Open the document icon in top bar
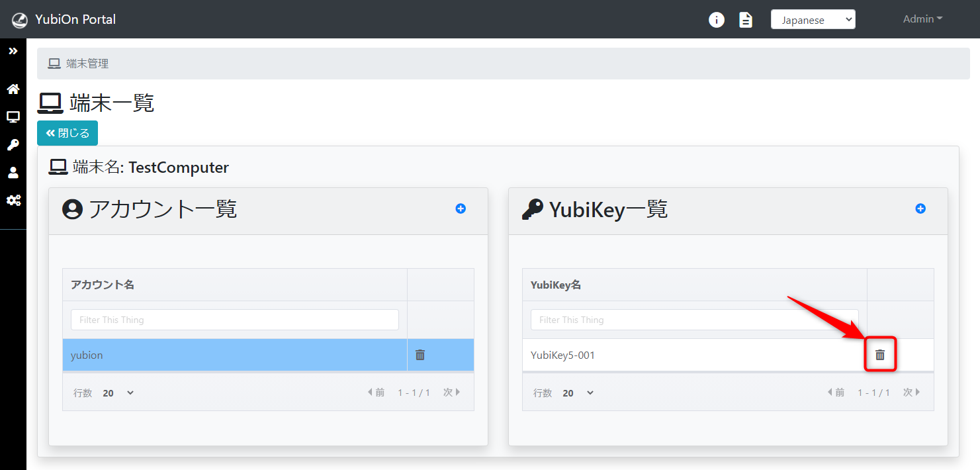This screenshot has height=470, width=980. (746, 20)
